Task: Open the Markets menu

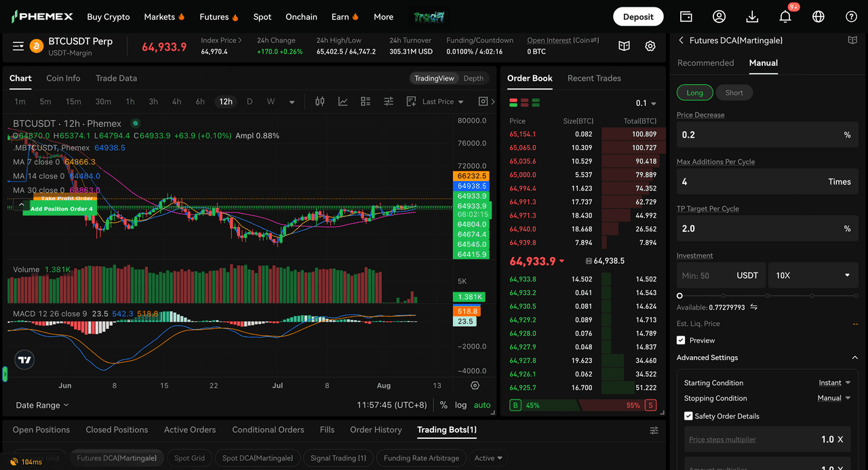Action: click(x=165, y=16)
